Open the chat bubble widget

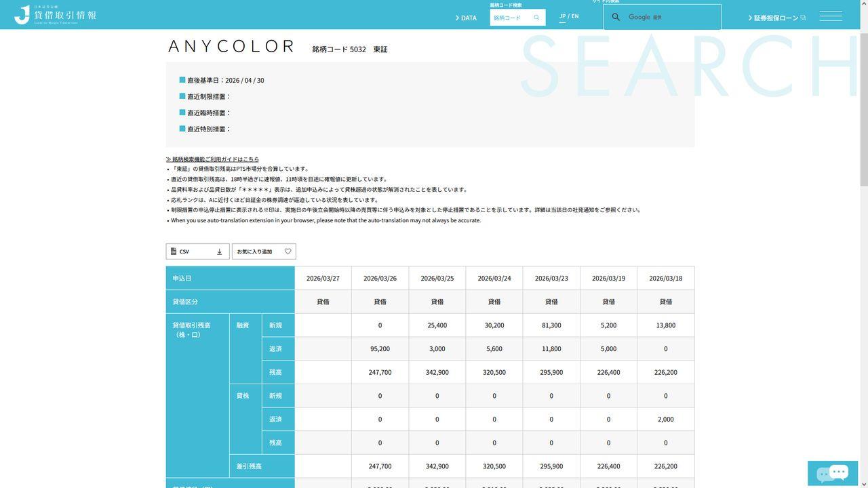(832, 472)
